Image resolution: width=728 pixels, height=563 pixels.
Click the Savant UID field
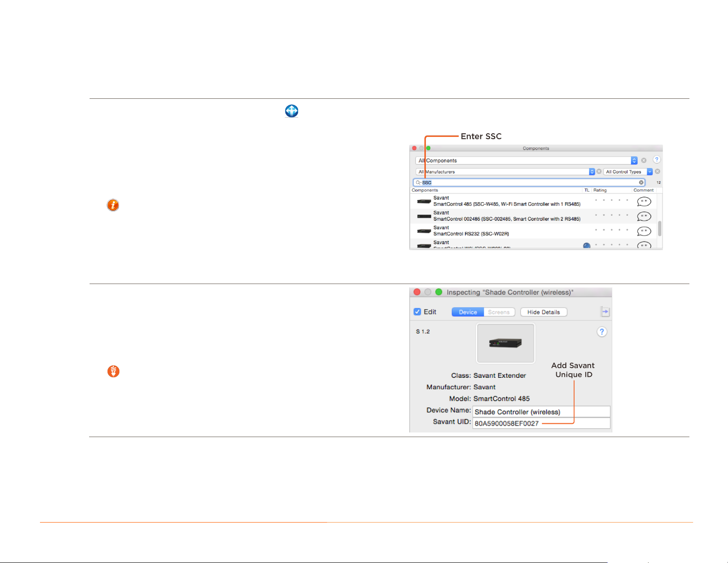(x=542, y=423)
